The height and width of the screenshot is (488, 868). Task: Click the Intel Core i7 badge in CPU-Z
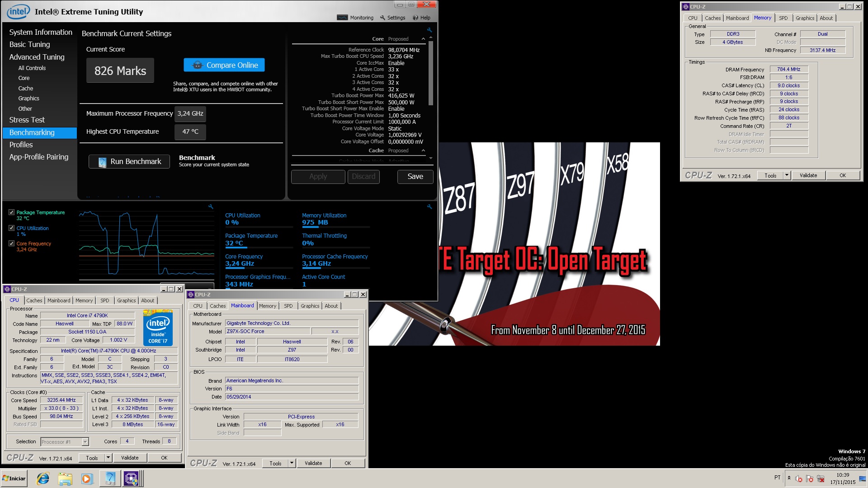tap(158, 328)
